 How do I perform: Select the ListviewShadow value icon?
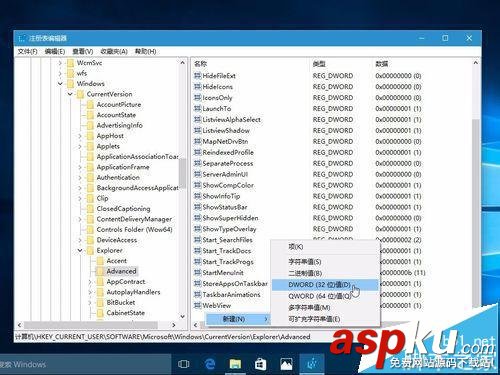tap(198, 130)
